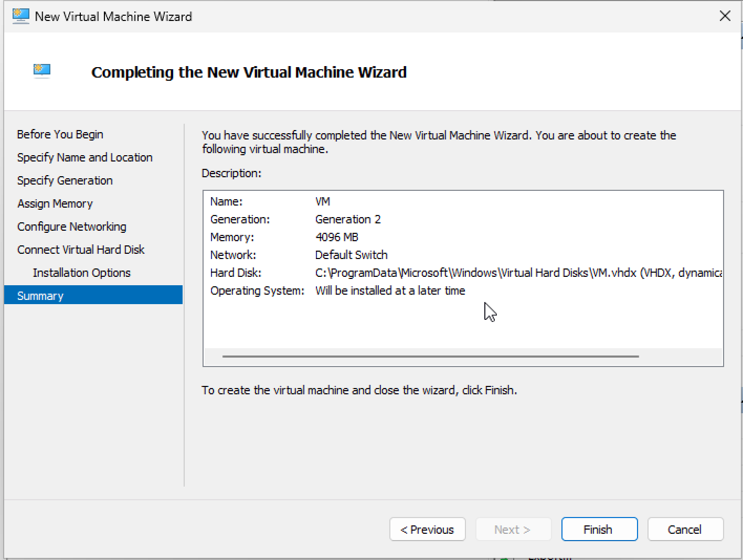Click the horizontal scrollbar in the description box
The height and width of the screenshot is (560, 743).
[430, 357]
